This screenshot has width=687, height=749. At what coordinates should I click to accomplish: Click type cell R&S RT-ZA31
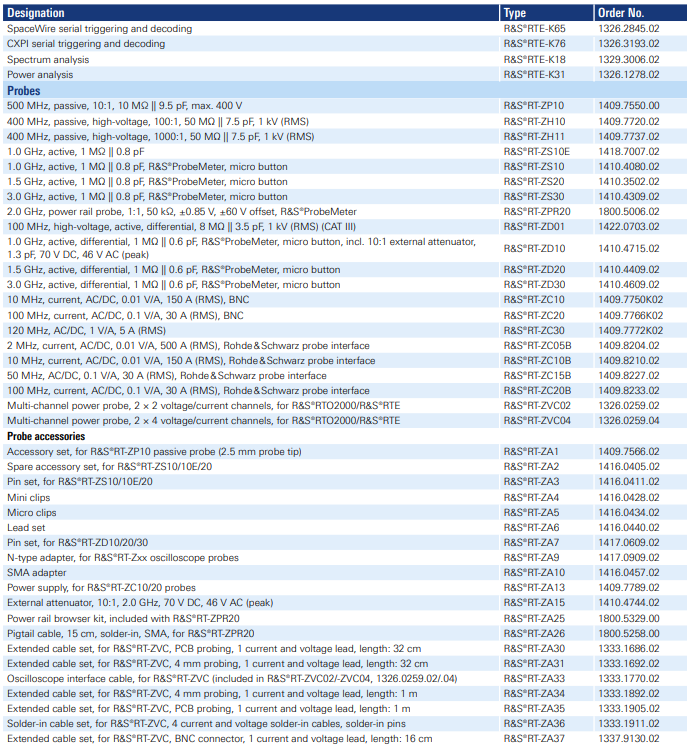pos(534,664)
